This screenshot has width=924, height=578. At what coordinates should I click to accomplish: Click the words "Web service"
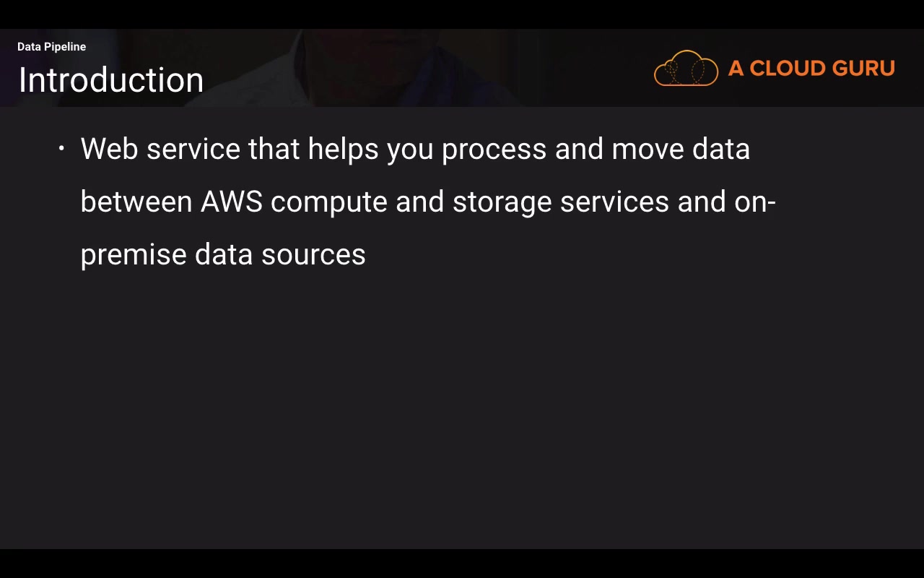pyautogui.click(x=160, y=149)
